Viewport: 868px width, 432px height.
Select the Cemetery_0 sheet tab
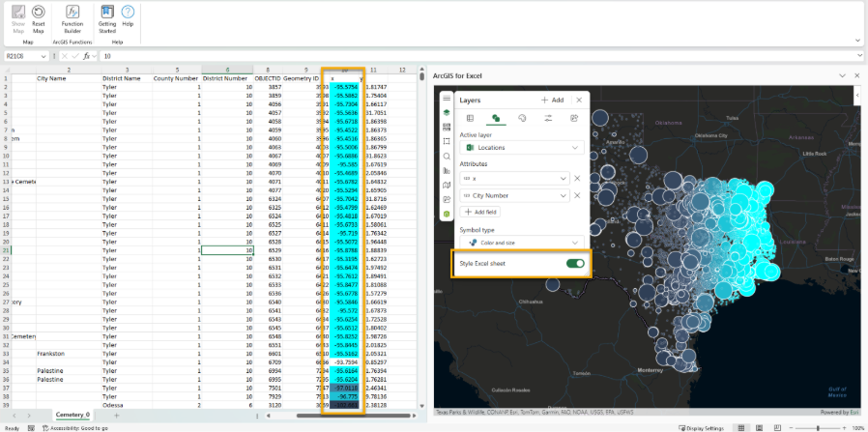point(73,415)
